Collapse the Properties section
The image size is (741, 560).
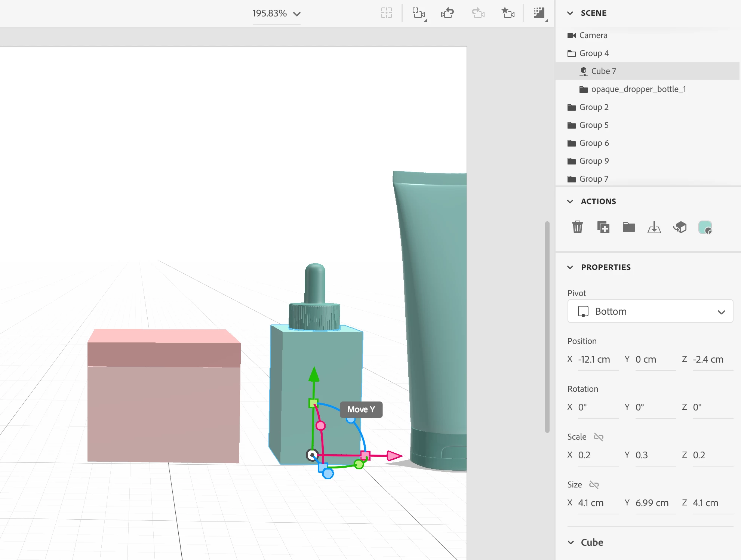point(570,267)
